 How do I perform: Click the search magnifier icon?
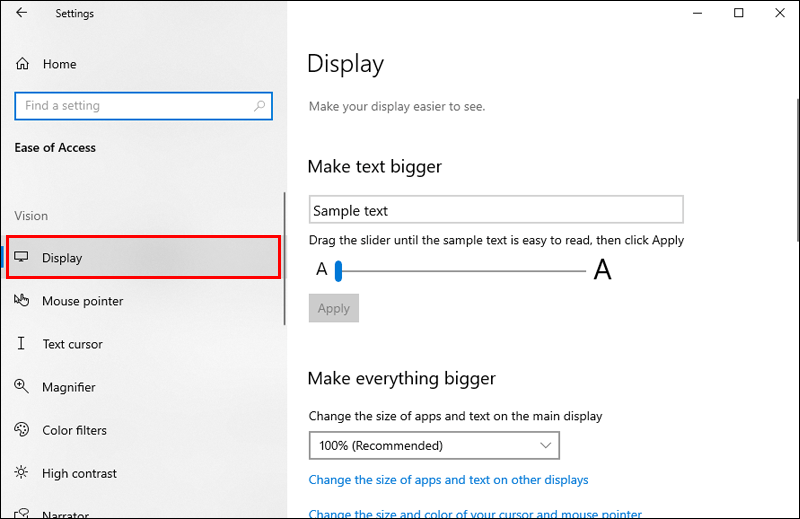[259, 106]
